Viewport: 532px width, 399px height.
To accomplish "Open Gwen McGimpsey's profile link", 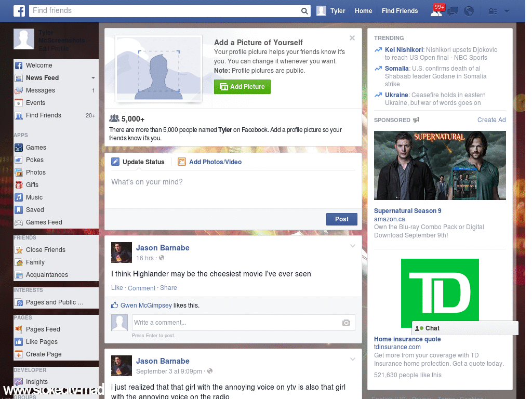I will [146, 305].
